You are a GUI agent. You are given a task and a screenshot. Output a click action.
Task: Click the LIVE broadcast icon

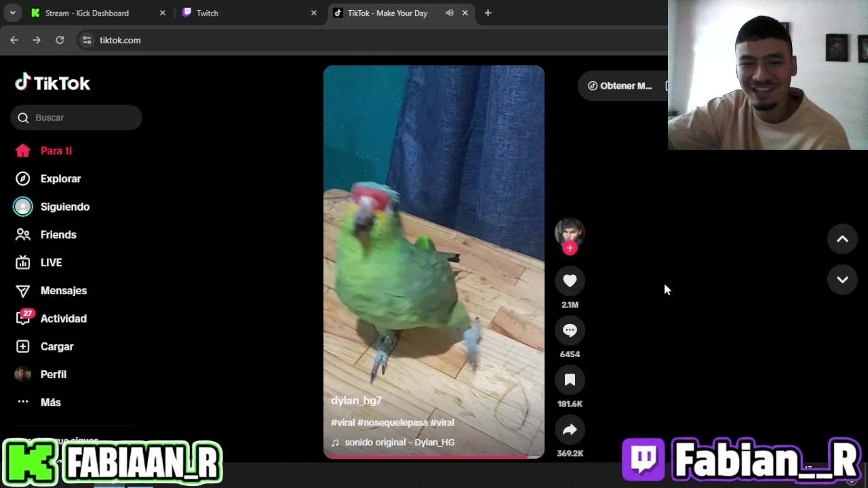coord(23,262)
